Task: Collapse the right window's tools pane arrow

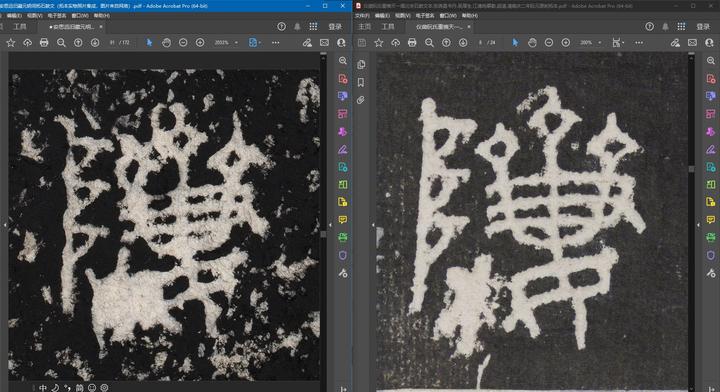Action: tap(698, 225)
